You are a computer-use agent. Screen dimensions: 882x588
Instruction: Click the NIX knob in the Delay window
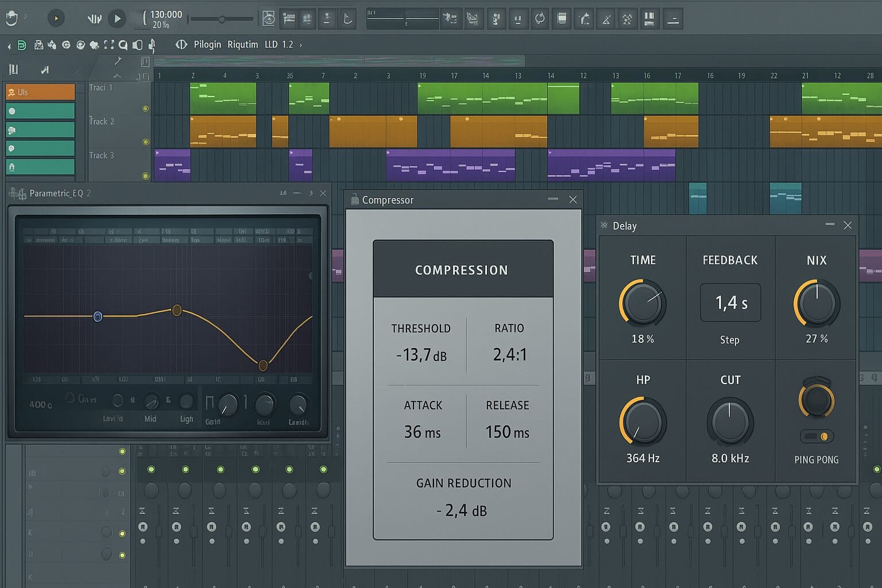(x=817, y=303)
